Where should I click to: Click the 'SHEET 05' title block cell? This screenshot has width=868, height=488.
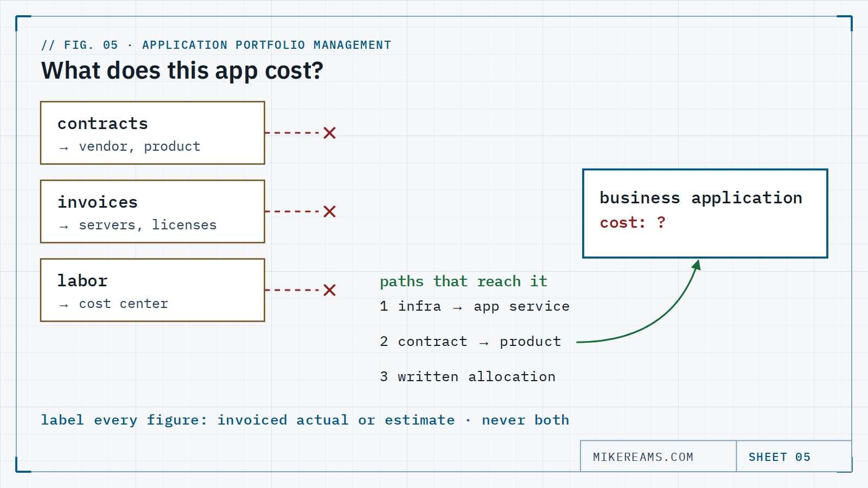click(x=794, y=456)
